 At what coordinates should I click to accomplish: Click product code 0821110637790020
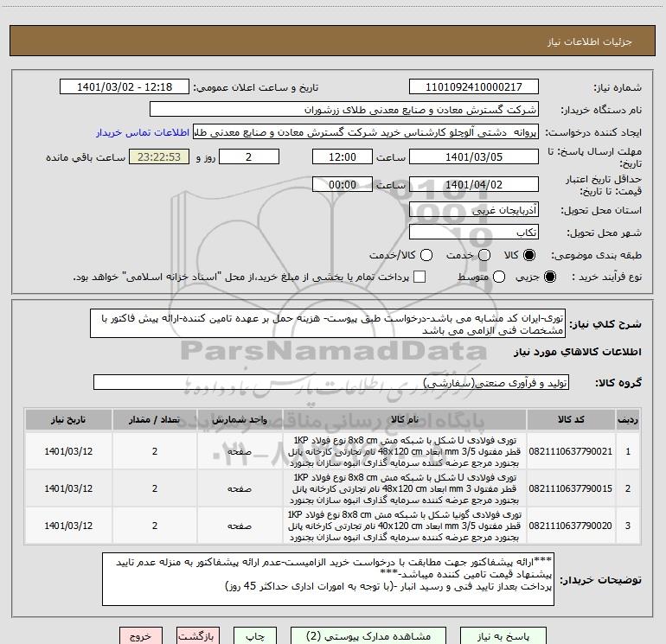tap(571, 526)
